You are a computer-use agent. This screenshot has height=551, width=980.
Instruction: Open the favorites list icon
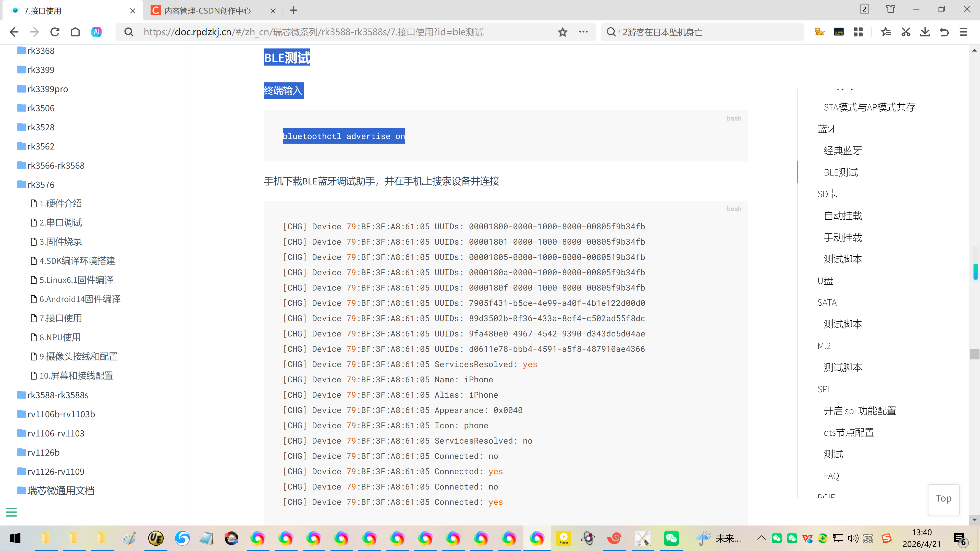click(886, 32)
